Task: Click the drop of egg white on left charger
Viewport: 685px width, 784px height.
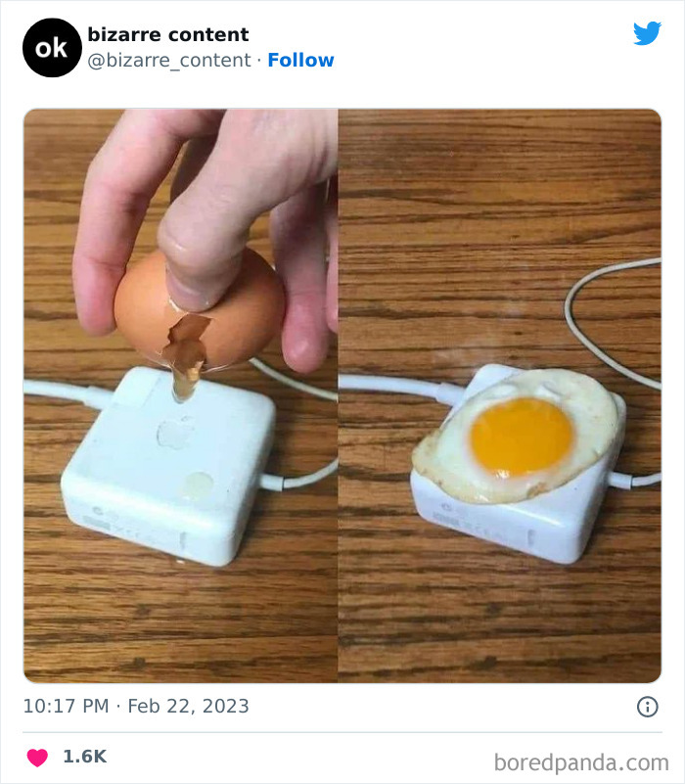Action: coord(198,484)
